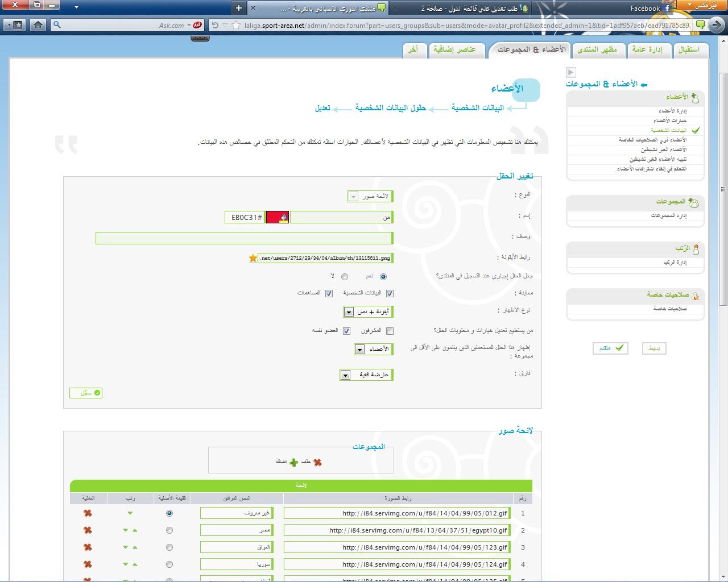Click the 'وصف' description input field
This screenshot has height=582, width=728.
click(x=244, y=238)
